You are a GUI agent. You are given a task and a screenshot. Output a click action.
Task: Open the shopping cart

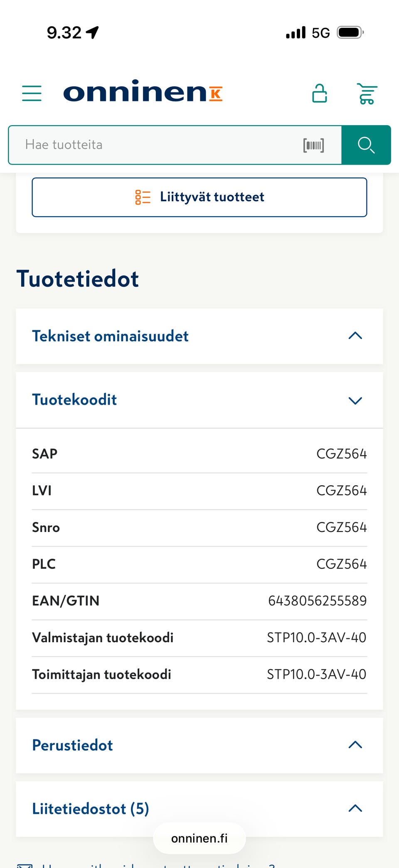pyautogui.click(x=367, y=94)
